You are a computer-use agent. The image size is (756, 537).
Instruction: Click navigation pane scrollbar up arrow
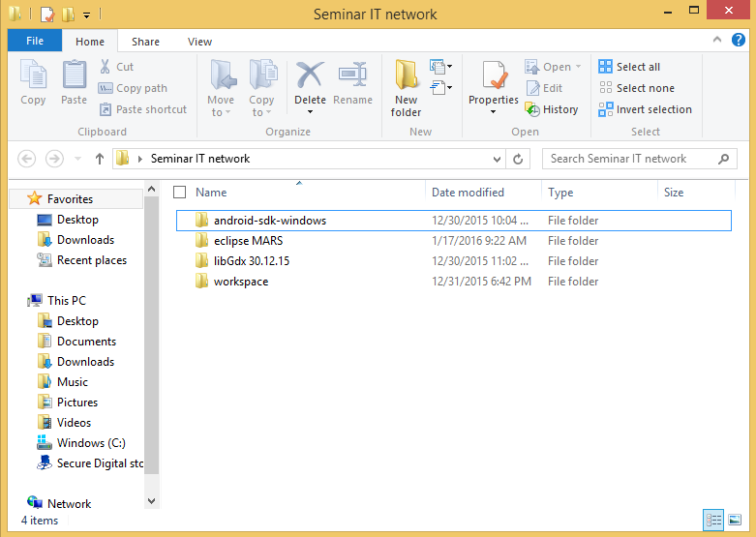[x=151, y=189]
